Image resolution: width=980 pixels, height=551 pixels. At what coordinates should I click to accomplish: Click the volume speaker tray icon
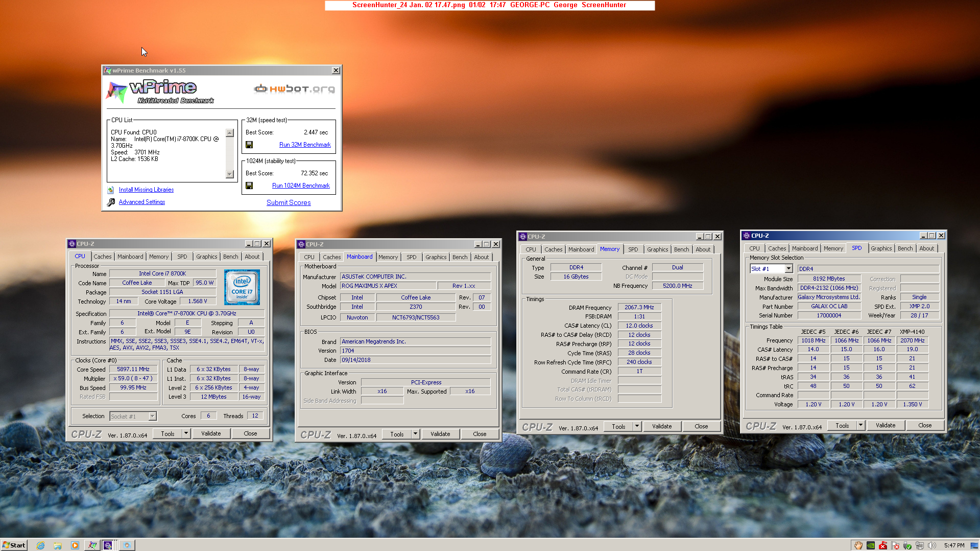[x=932, y=545]
